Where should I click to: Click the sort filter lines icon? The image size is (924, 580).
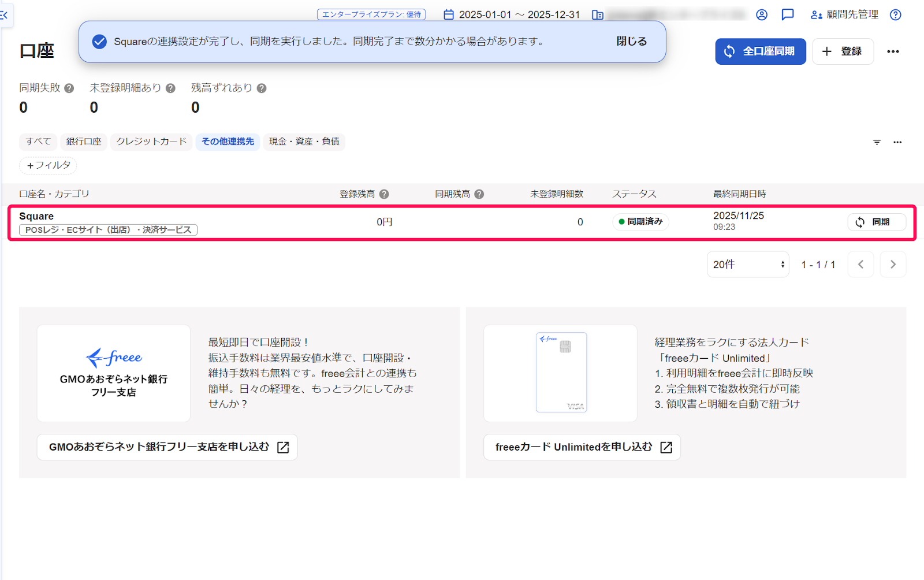point(877,142)
